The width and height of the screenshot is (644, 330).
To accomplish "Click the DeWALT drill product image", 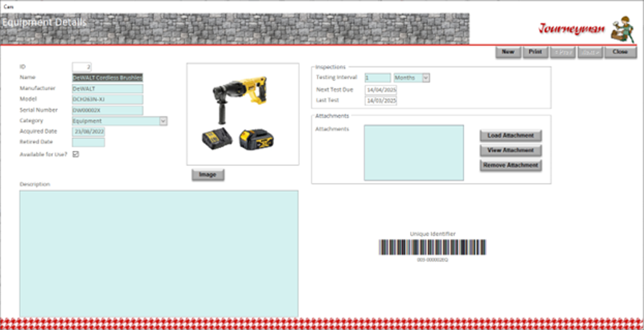I will coord(243,115).
